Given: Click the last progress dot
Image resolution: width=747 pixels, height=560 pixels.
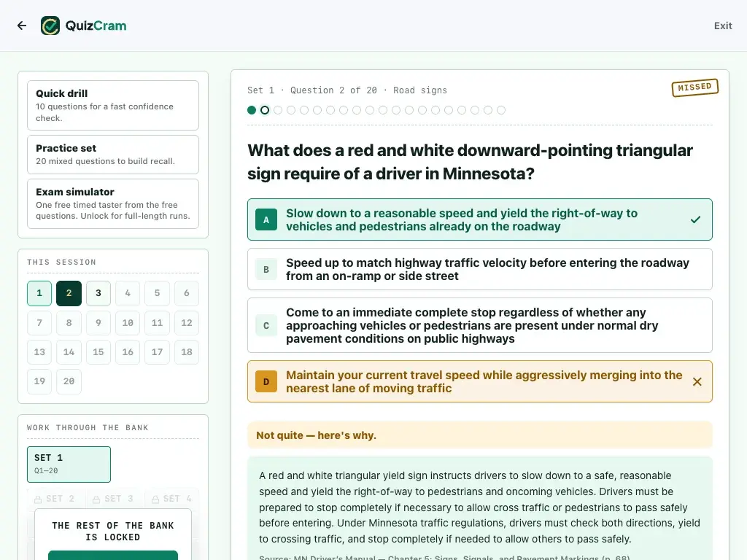Looking at the screenshot, I should pyautogui.click(x=501, y=111).
